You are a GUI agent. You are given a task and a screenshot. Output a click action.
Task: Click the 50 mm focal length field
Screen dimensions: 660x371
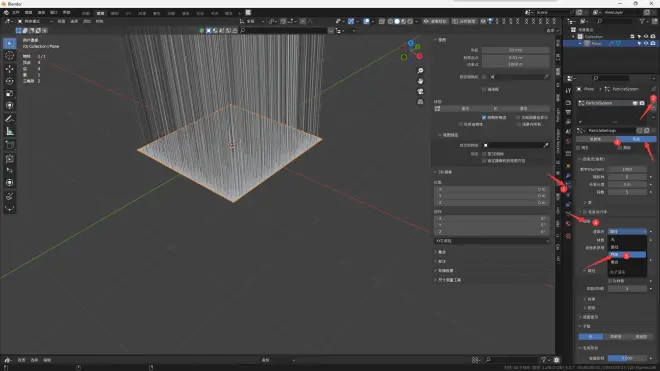516,50
